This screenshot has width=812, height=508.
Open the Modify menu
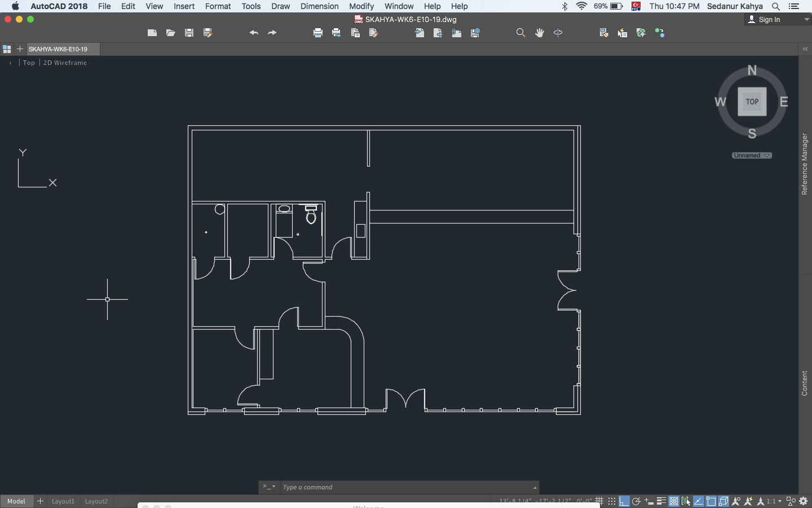coord(361,6)
